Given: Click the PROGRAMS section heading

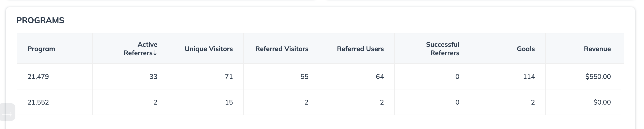Looking at the screenshot, I should 40,20.
